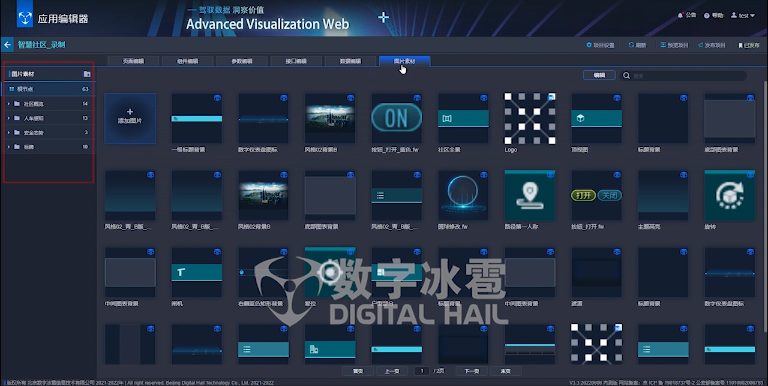Screen dimensions: 768x386
Task: Click the 帮助 help question icon
Action: click(x=707, y=16)
